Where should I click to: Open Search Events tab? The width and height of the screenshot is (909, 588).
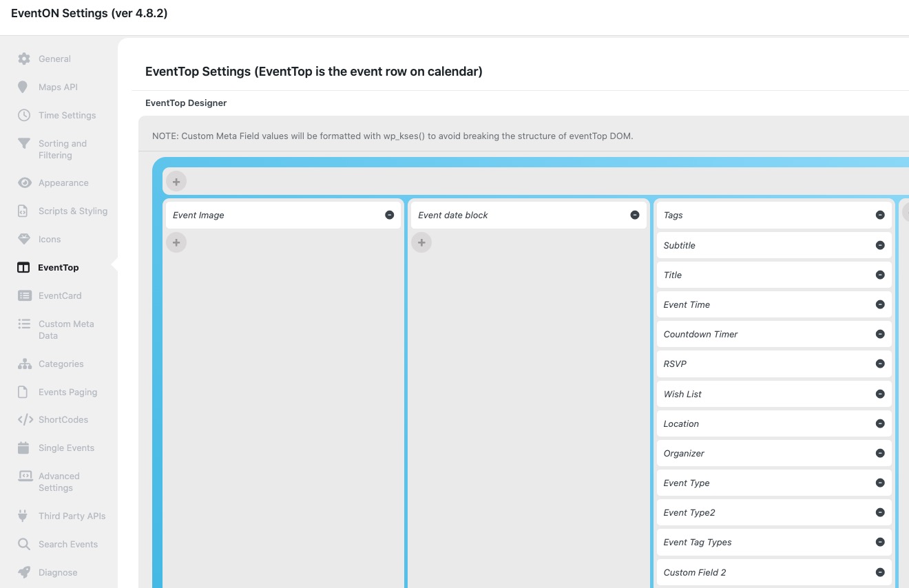coord(68,544)
